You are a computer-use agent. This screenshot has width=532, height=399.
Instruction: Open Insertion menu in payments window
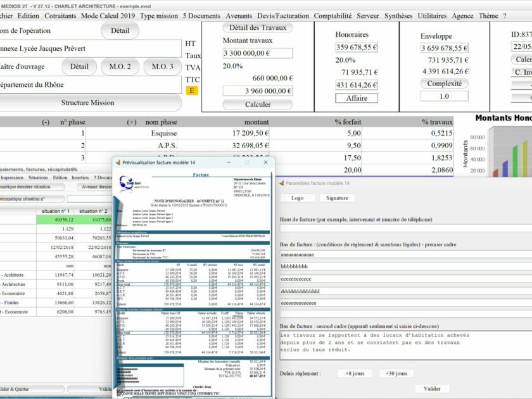click(x=80, y=177)
